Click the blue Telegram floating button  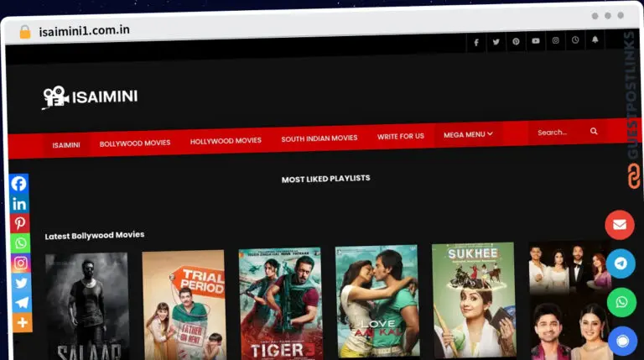tap(621, 263)
